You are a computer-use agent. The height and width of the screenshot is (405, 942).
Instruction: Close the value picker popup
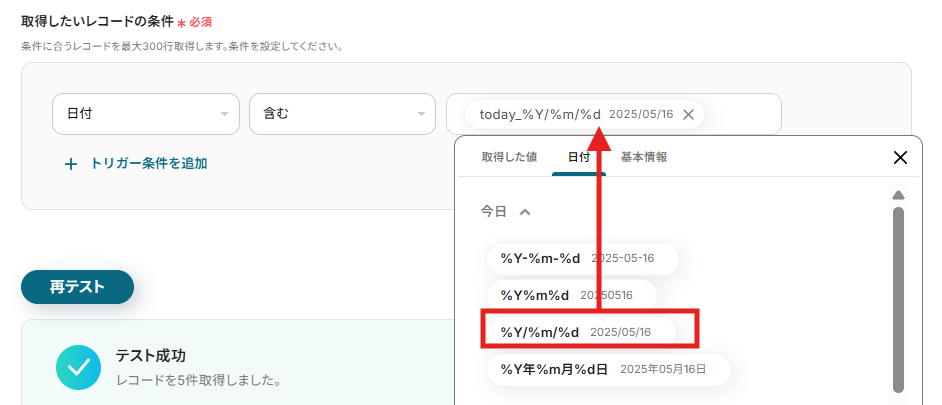(900, 157)
